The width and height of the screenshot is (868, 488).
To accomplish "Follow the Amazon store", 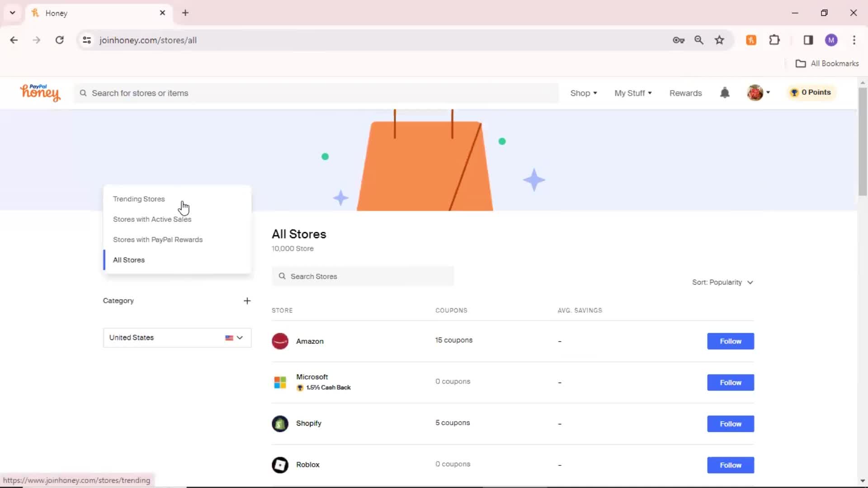I will click(x=730, y=341).
